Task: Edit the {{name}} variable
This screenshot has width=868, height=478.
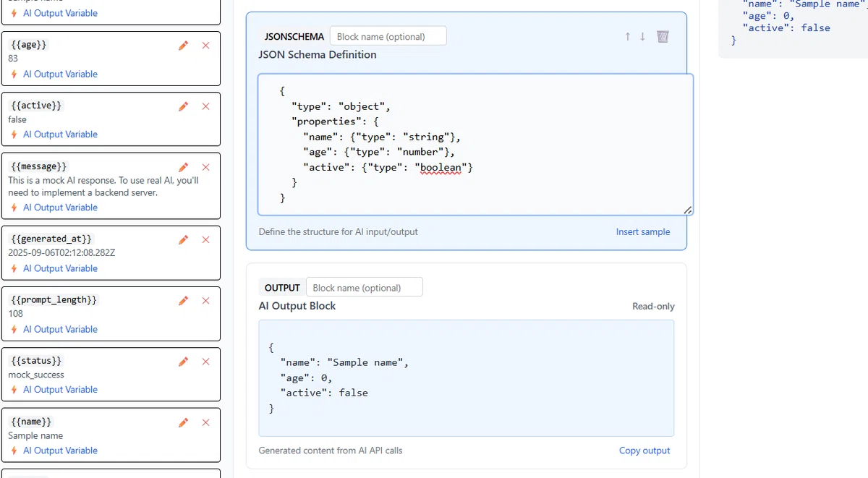Action: (x=184, y=422)
